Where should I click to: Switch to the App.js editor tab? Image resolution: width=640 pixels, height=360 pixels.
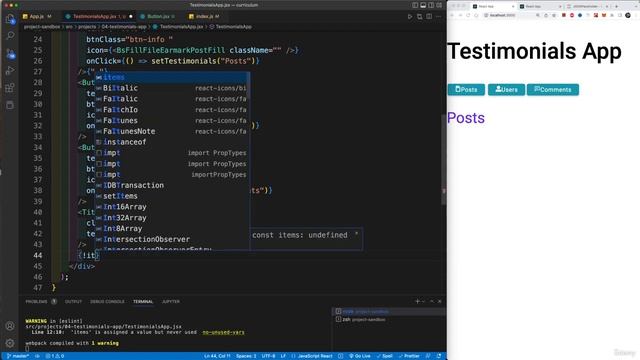click(37, 16)
